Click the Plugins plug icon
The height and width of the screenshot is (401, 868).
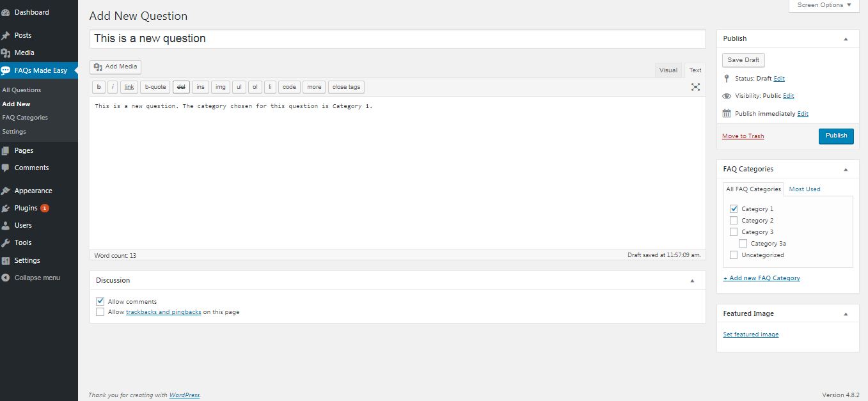pos(6,208)
